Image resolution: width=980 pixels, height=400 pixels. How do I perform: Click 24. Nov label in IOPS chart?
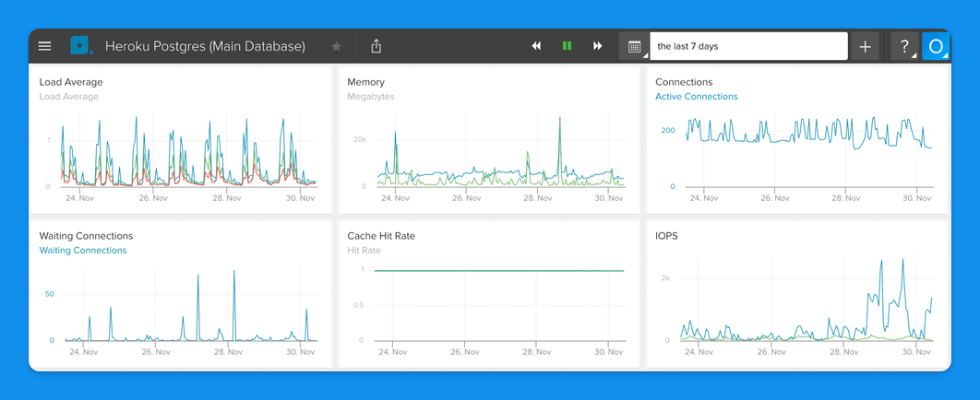(699, 352)
